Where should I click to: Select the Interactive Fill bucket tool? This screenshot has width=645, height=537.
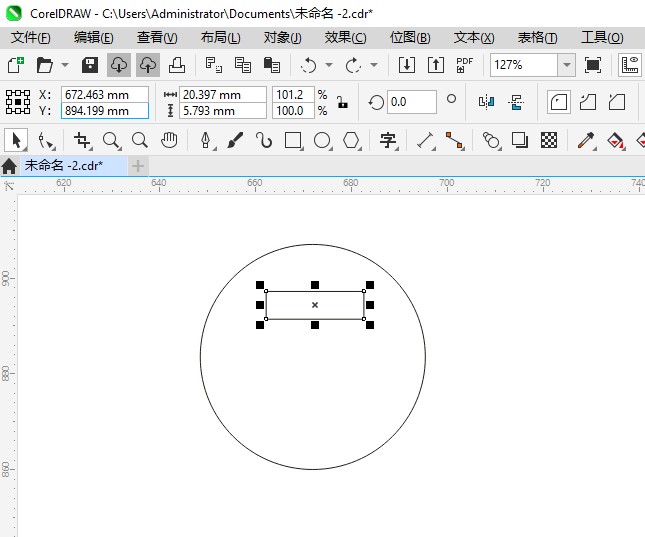615,140
